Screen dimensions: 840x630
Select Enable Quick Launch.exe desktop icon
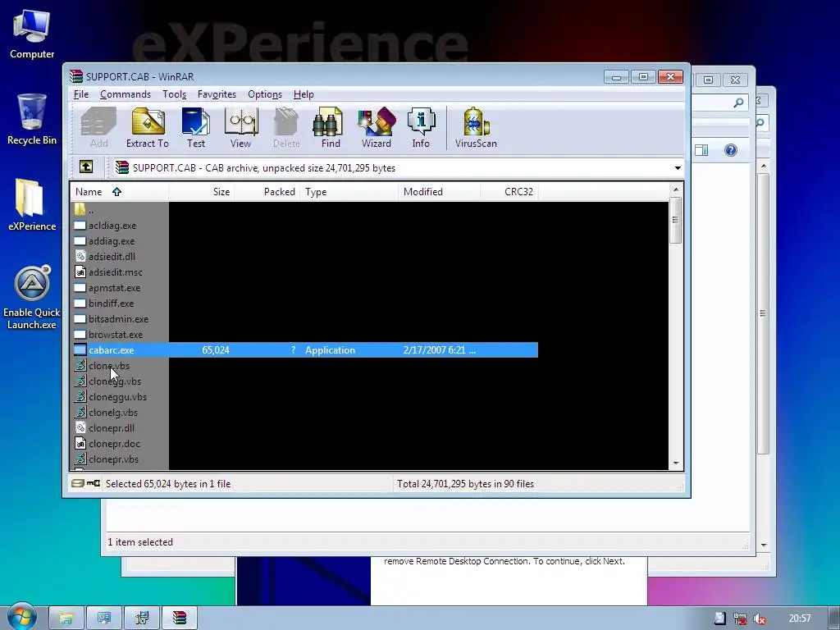32,298
